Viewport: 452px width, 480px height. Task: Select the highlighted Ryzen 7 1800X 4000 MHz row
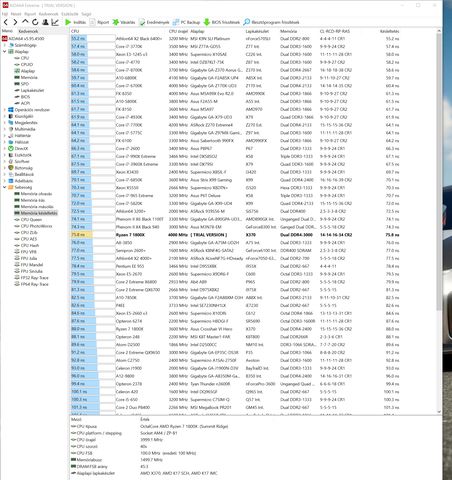coord(235,235)
